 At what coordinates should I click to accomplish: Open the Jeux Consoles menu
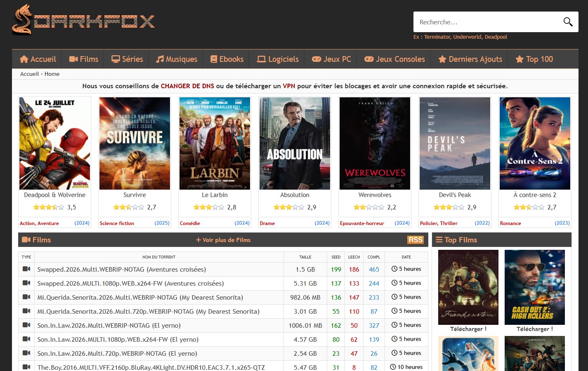point(394,59)
